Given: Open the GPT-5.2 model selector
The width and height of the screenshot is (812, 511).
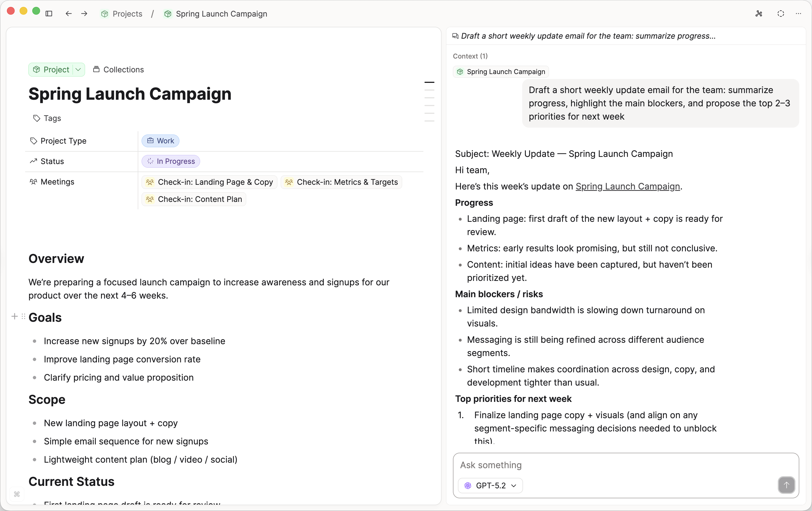Looking at the screenshot, I should pos(490,485).
